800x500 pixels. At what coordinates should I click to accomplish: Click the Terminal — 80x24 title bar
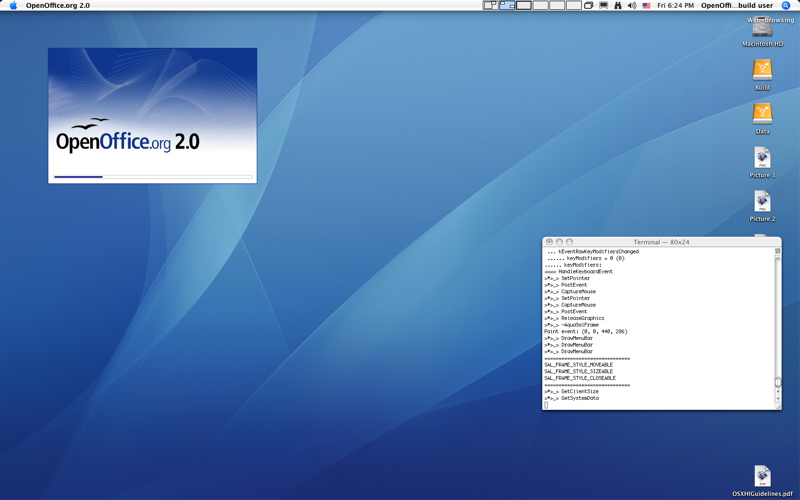[661, 242]
